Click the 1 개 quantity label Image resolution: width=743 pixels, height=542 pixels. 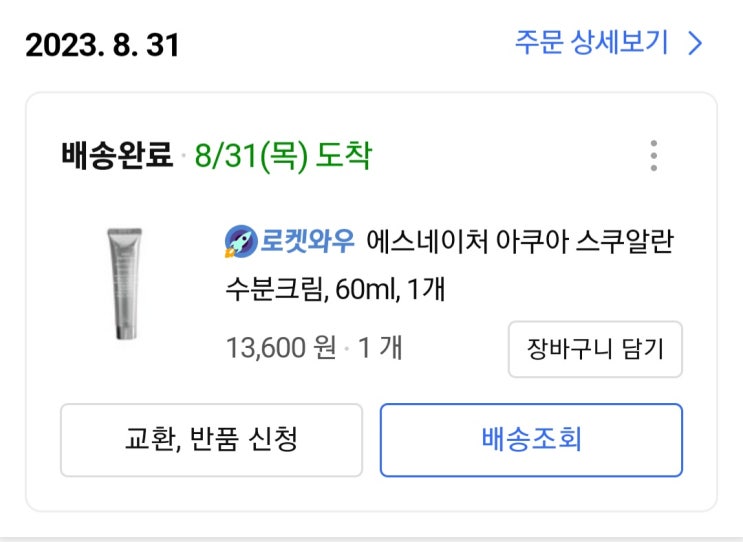click(x=380, y=348)
